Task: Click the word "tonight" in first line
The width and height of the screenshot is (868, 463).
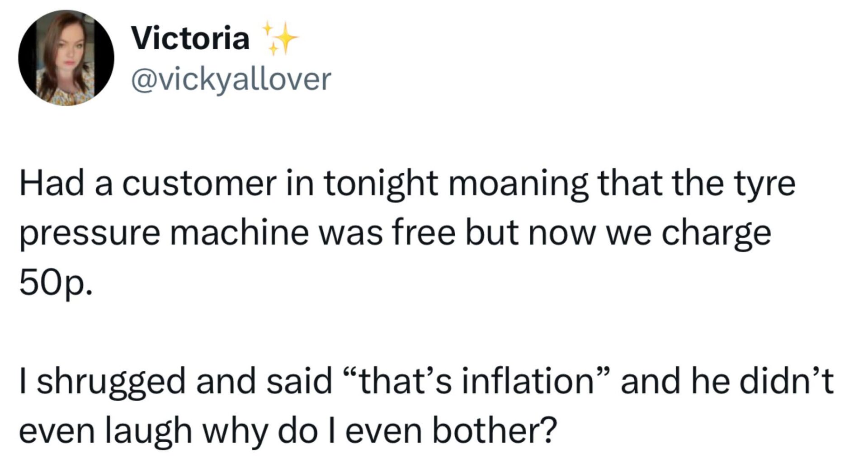Action: tap(381, 185)
